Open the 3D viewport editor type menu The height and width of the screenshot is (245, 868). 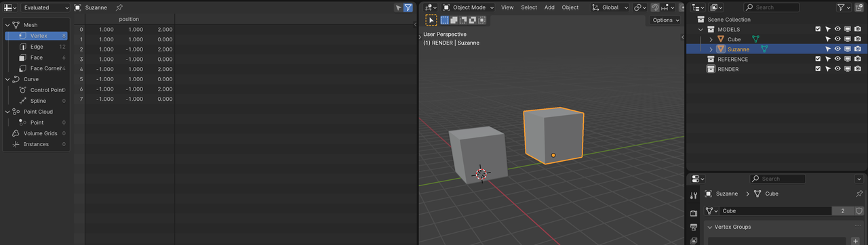431,7
